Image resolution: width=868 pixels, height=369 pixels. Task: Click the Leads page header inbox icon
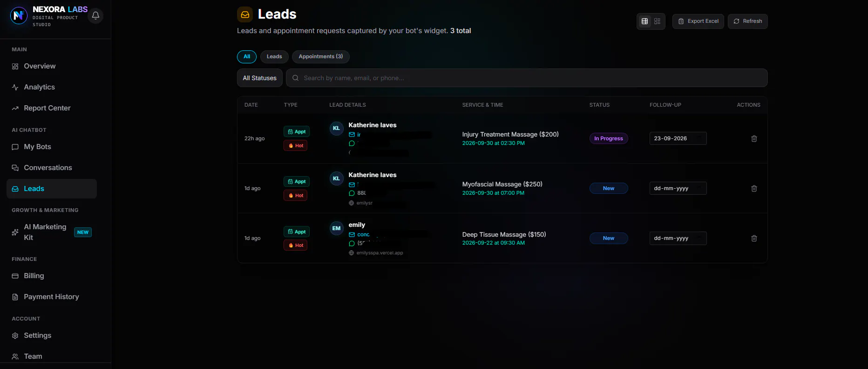pyautogui.click(x=245, y=14)
